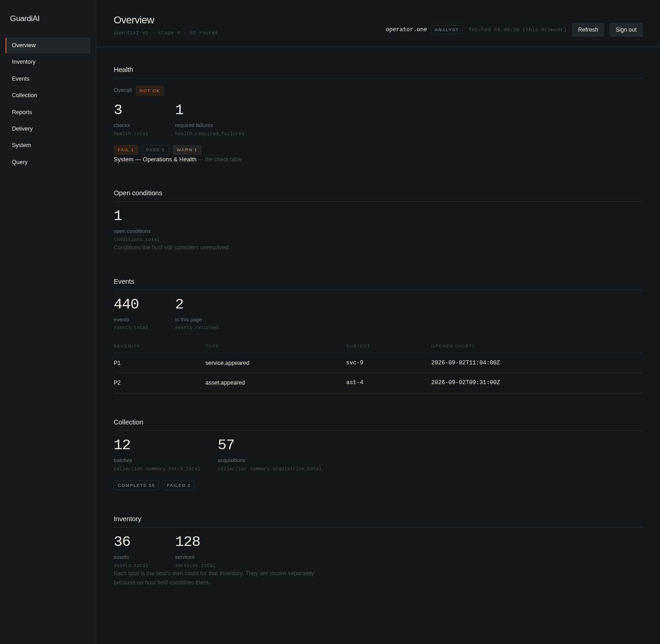
Task: Select Collection in the sidebar
Action: coord(48,95)
